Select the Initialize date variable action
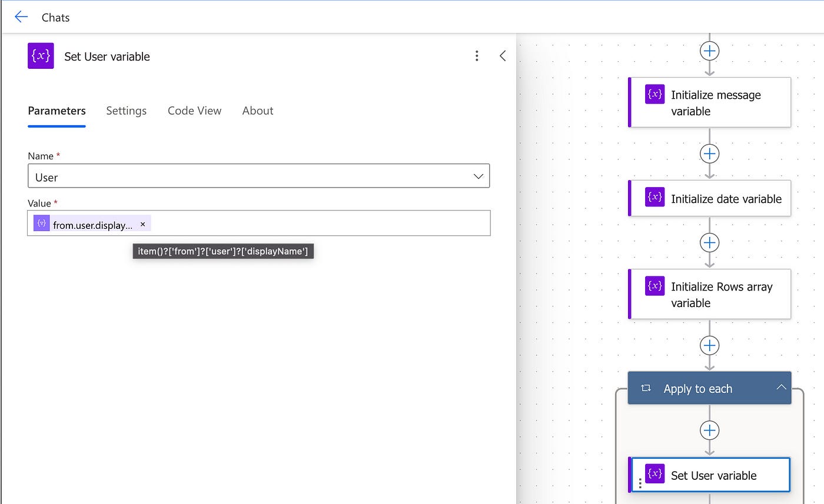This screenshot has height=504, width=824. pos(710,198)
